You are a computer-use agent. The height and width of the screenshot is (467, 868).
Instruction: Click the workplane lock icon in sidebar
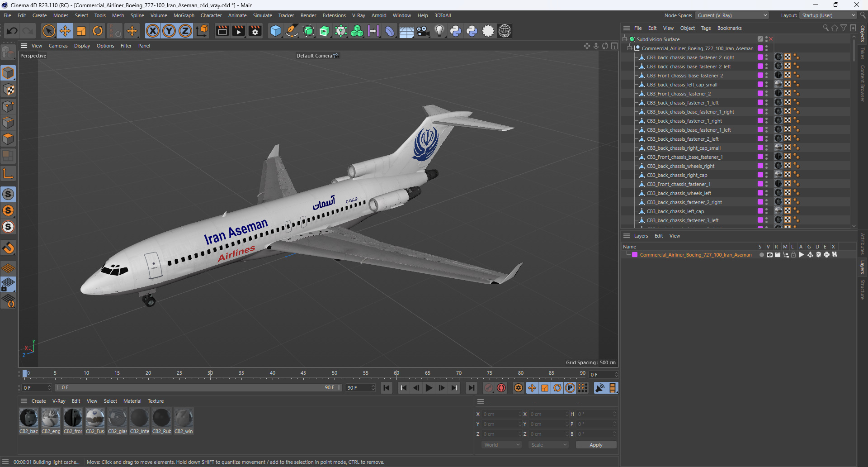(x=8, y=285)
